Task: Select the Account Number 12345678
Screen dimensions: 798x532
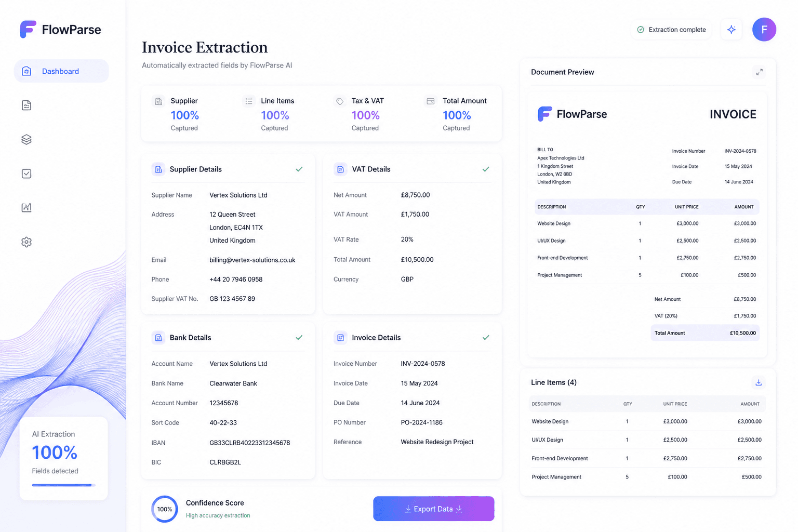Action: pyautogui.click(x=224, y=403)
